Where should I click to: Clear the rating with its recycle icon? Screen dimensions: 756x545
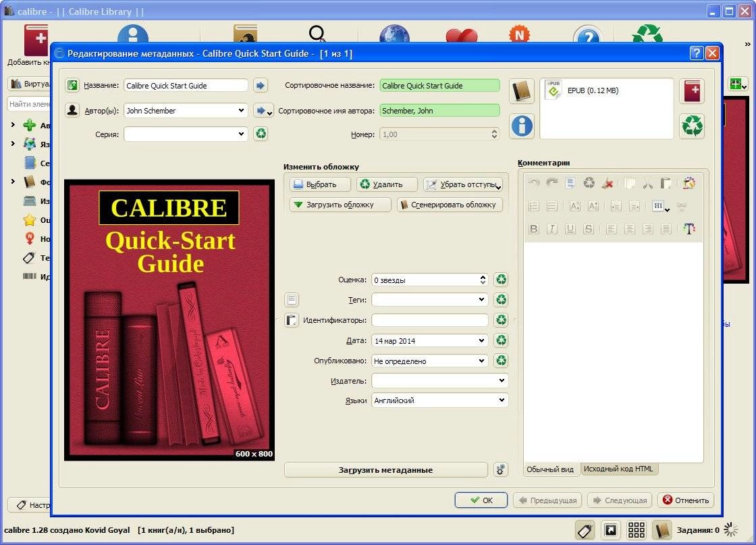tap(502, 279)
